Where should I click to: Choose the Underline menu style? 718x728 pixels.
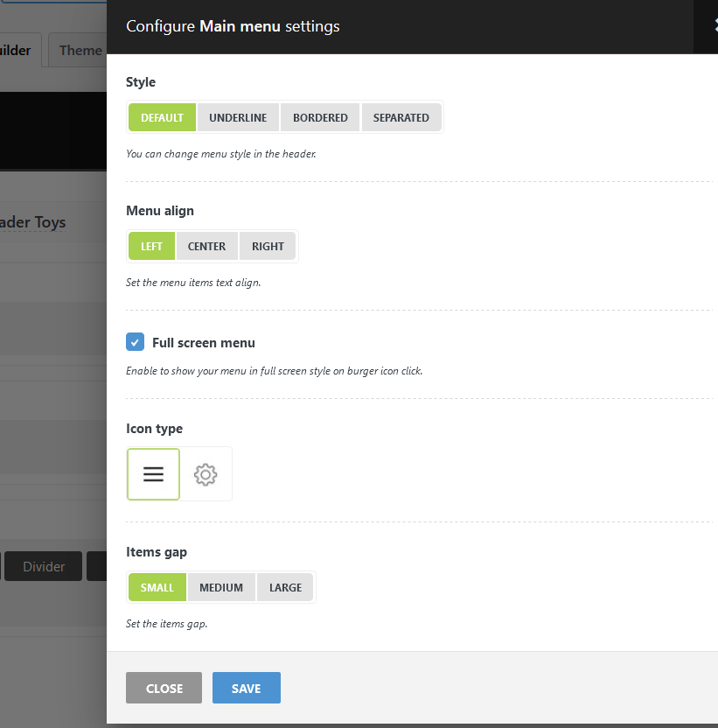[x=238, y=117]
